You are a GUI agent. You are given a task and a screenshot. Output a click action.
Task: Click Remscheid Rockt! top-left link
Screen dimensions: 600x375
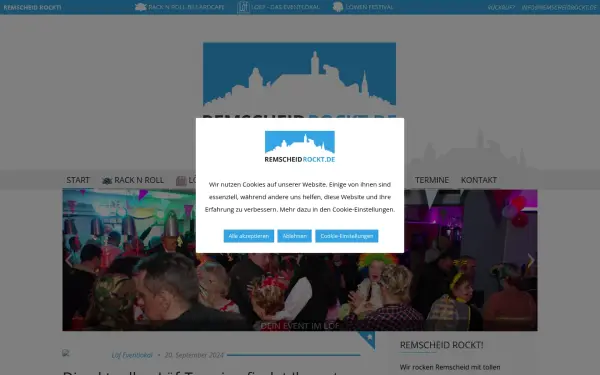33,7
